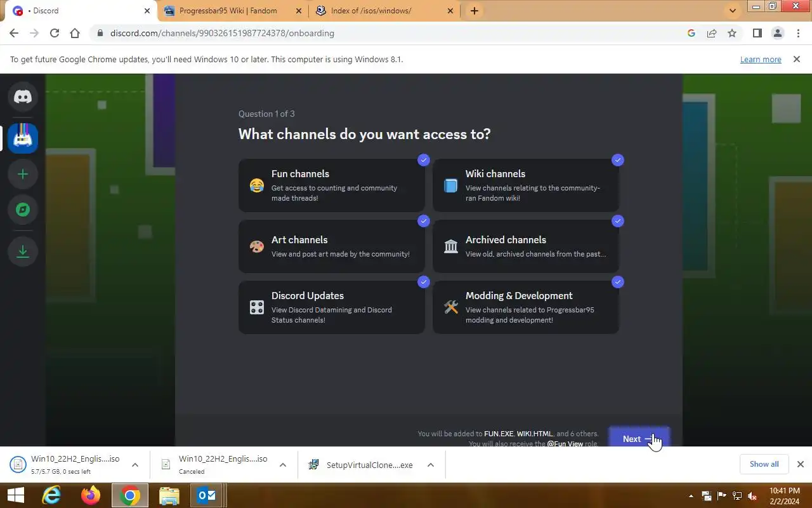This screenshot has width=812, height=508.
Task: Open new tab with plus button
Action: click(x=474, y=11)
